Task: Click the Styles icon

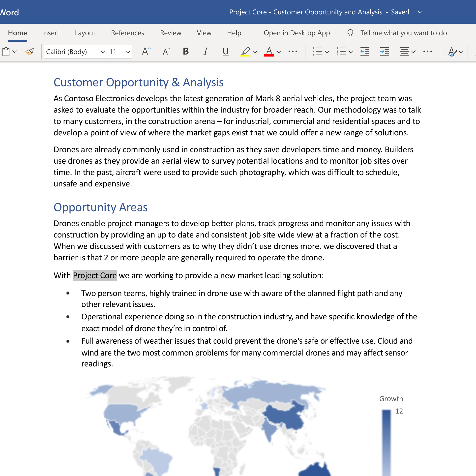Action: pos(452,52)
